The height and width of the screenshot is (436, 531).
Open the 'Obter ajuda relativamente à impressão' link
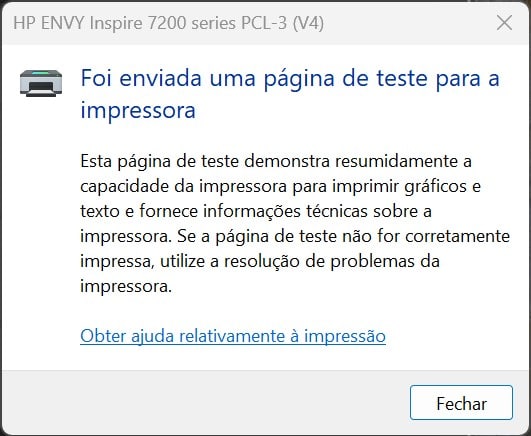233,336
